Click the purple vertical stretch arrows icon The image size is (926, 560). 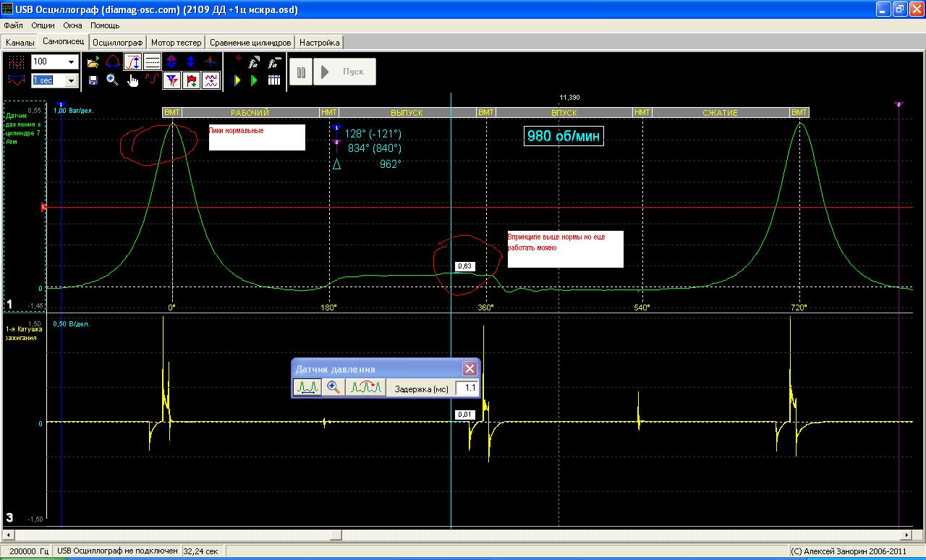coord(171,62)
